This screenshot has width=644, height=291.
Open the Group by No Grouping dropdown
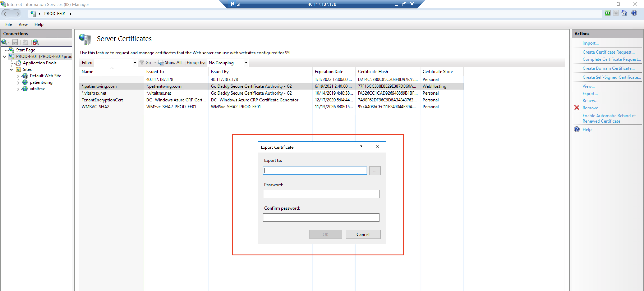pos(246,63)
